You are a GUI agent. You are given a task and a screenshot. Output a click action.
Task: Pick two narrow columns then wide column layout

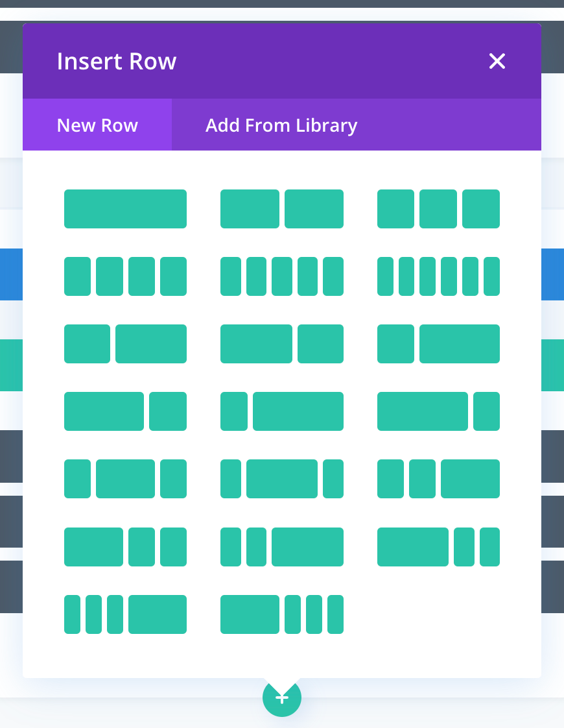coord(438,479)
